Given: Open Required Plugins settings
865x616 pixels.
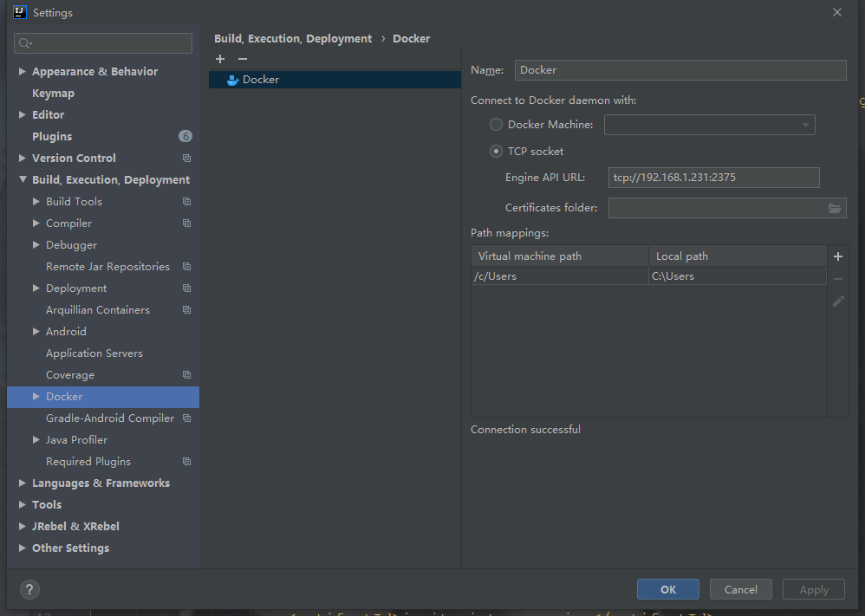Looking at the screenshot, I should coord(88,462).
